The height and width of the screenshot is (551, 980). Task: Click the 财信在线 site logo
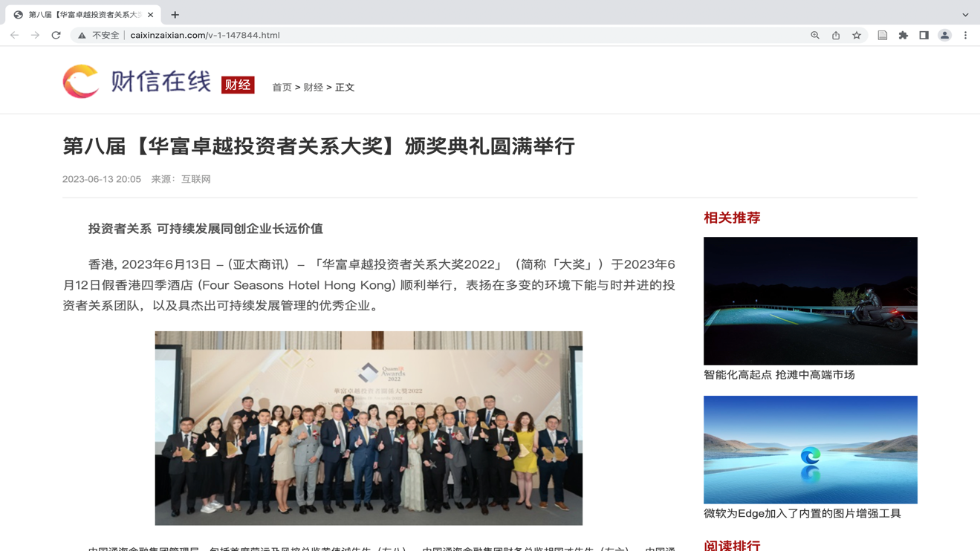click(137, 82)
